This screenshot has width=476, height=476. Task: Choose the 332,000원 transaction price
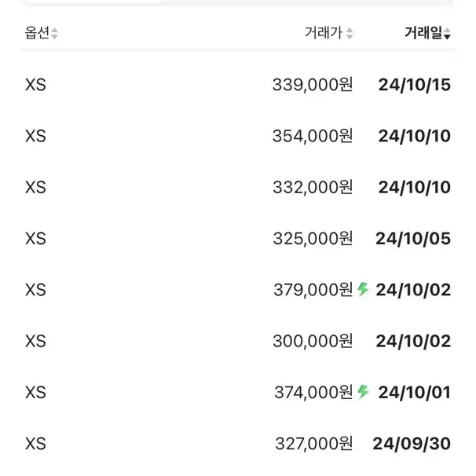[x=313, y=187]
